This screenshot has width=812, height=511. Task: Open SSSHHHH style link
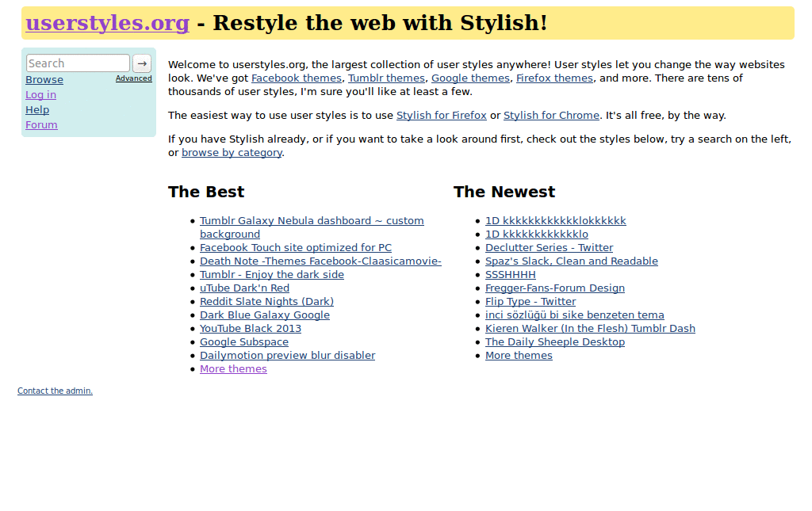[x=511, y=275]
